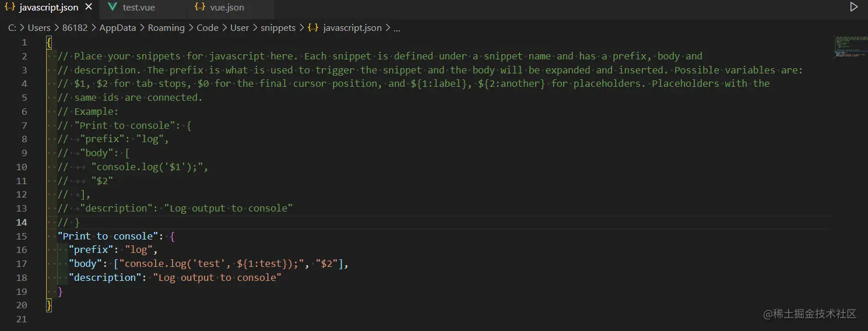Click the Run play button

(x=853, y=7)
